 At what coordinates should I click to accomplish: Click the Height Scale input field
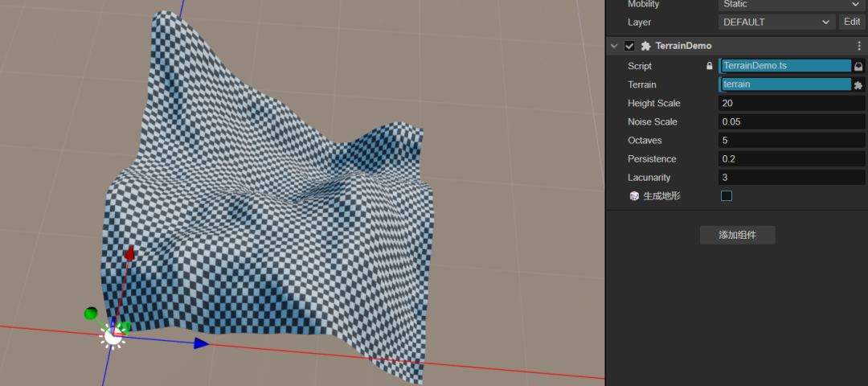[x=791, y=103]
